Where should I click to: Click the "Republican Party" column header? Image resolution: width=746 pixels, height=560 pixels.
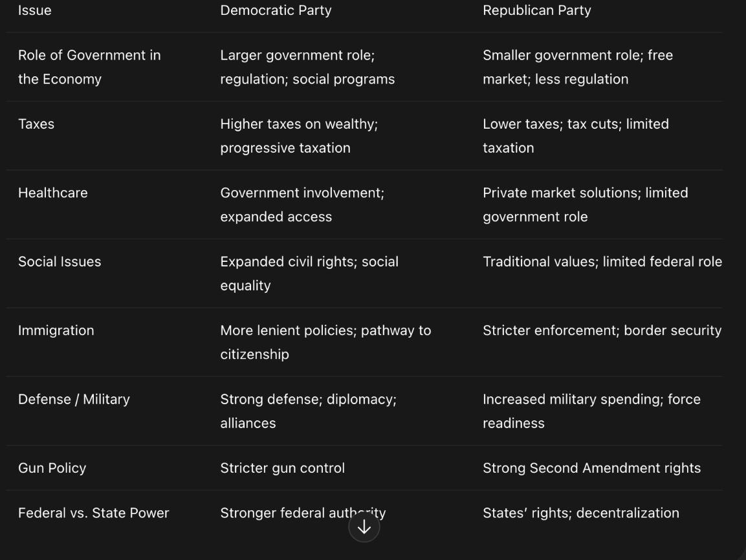536,10
